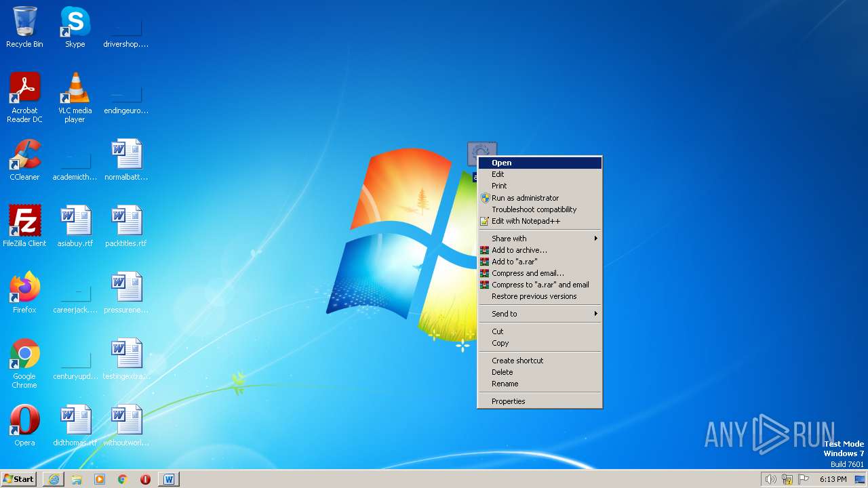Open Acrobat Reader DC shortcut
Screen dimensions: 868x488
(x=24, y=98)
